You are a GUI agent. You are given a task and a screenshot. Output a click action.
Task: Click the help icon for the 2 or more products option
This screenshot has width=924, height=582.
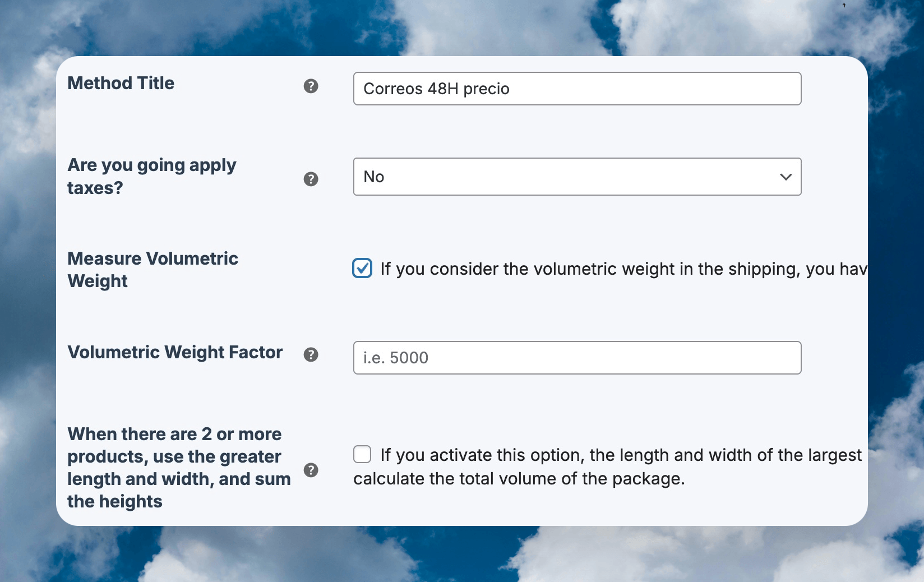[x=311, y=470]
